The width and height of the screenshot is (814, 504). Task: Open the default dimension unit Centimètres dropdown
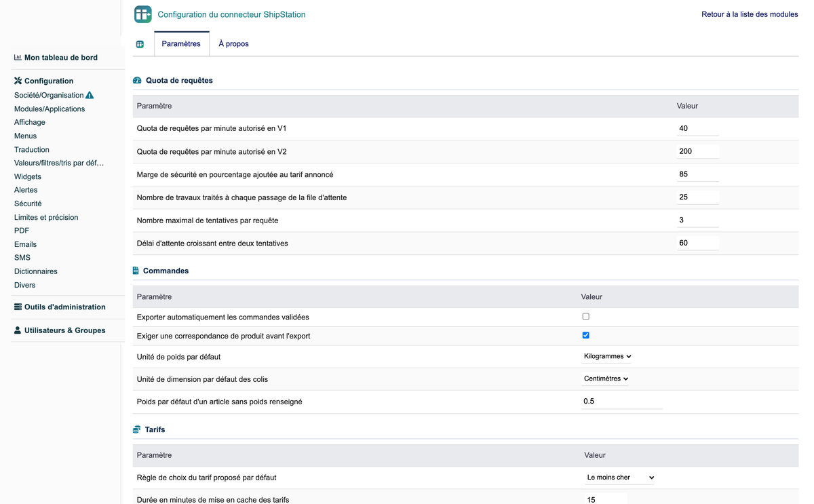coord(606,379)
